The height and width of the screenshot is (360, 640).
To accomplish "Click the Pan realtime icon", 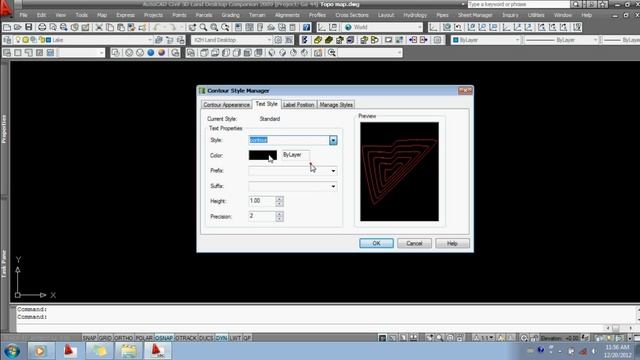I will point(192,27).
